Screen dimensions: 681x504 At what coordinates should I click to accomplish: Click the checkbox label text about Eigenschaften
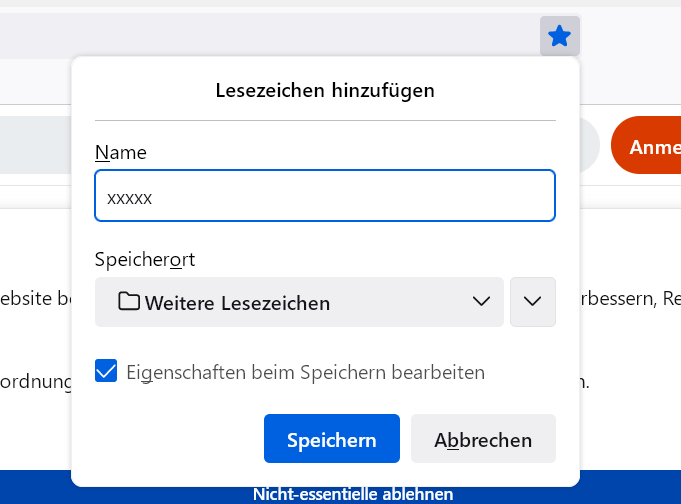(305, 372)
